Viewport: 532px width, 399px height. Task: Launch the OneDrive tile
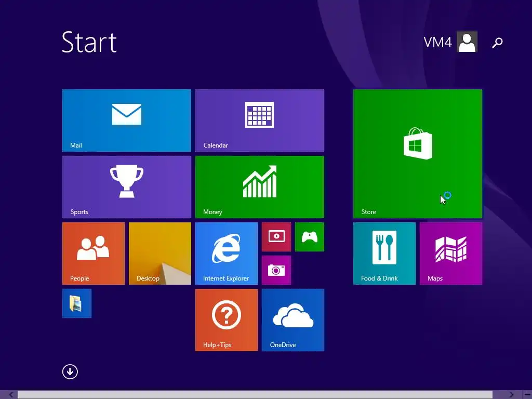click(293, 320)
